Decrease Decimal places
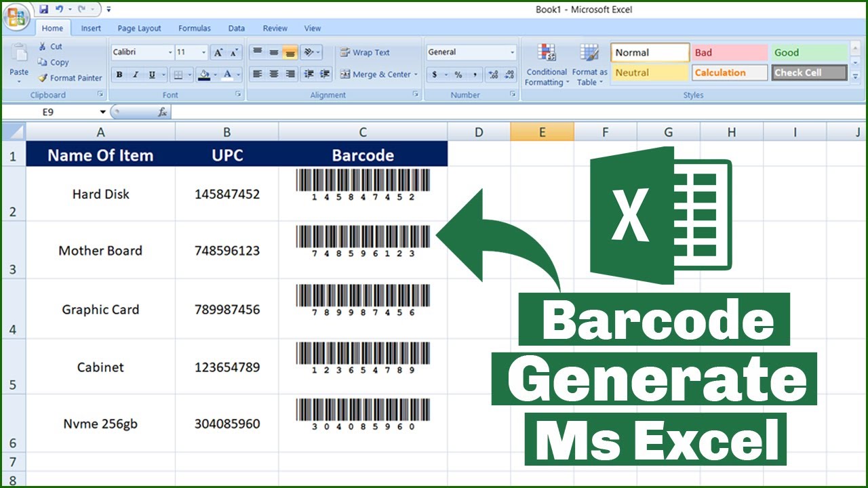 tap(510, 75)
